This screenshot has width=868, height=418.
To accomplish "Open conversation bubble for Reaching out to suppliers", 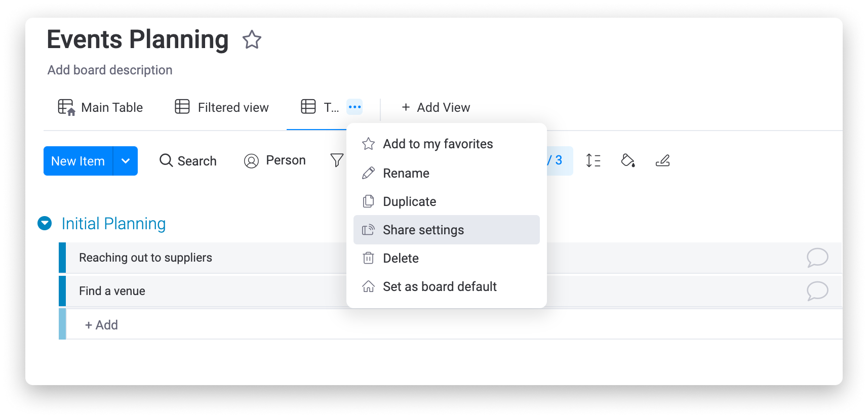I will coord(817,258).
